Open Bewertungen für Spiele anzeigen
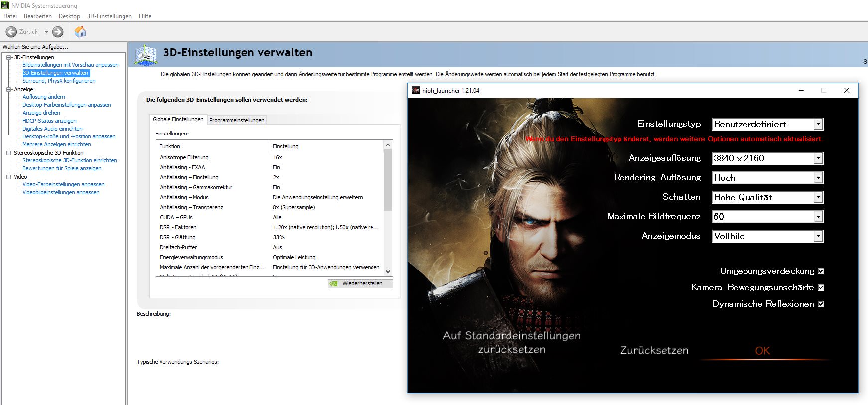The width and height of the screenshot is (868, 405). pyautogui.click(x=62, y=168)
